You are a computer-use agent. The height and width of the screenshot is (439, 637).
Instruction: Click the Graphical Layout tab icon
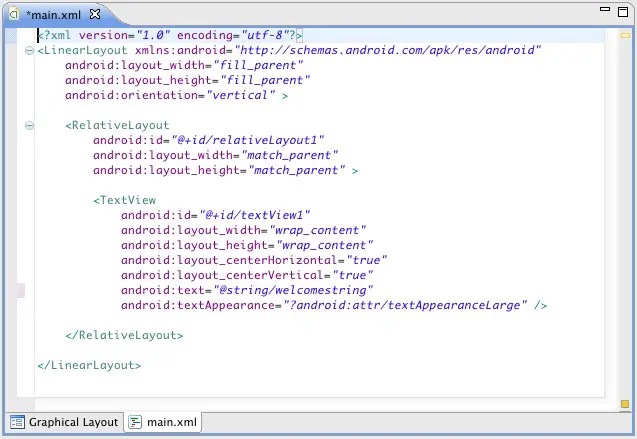tap(17, 422)
